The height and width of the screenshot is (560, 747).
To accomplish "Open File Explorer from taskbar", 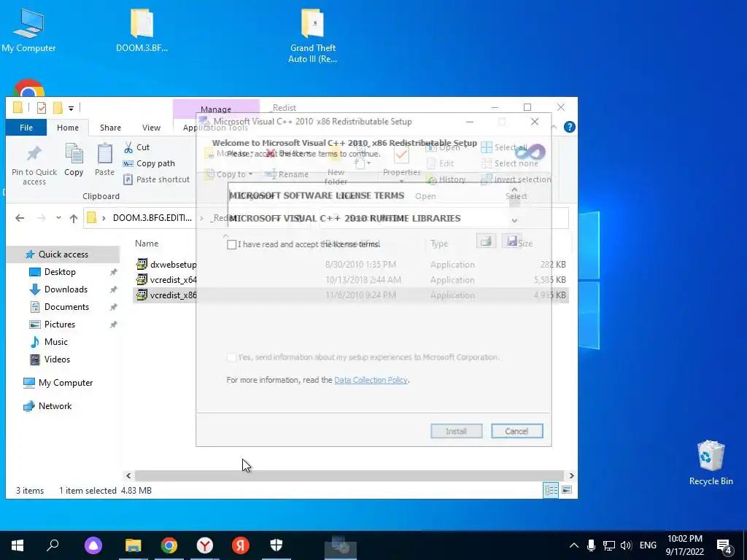I will (x=133, y=545).
